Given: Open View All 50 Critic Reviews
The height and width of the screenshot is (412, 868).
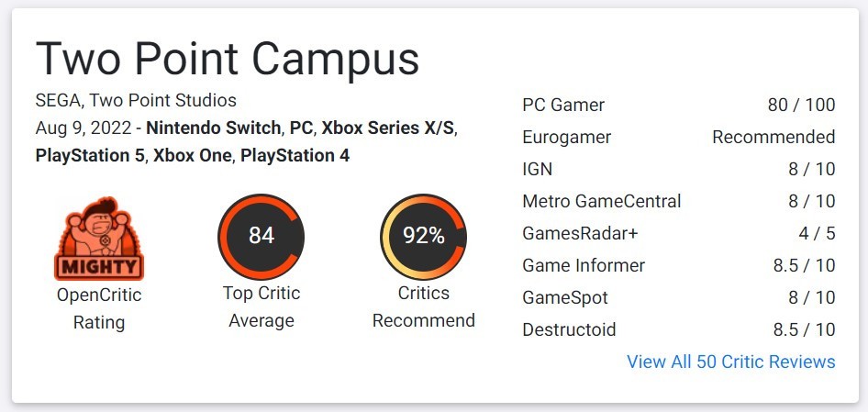Looking at the screenshot, I should 730,362.
